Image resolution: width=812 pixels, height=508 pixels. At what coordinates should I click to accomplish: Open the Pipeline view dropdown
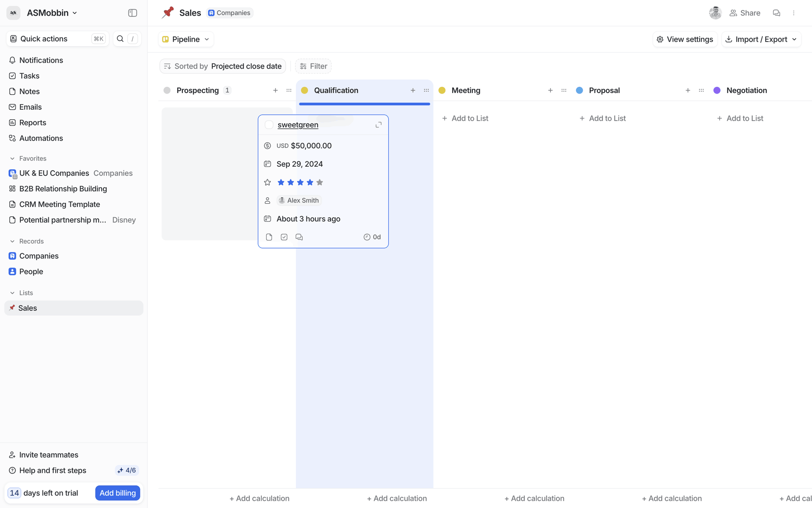[186, 39]
